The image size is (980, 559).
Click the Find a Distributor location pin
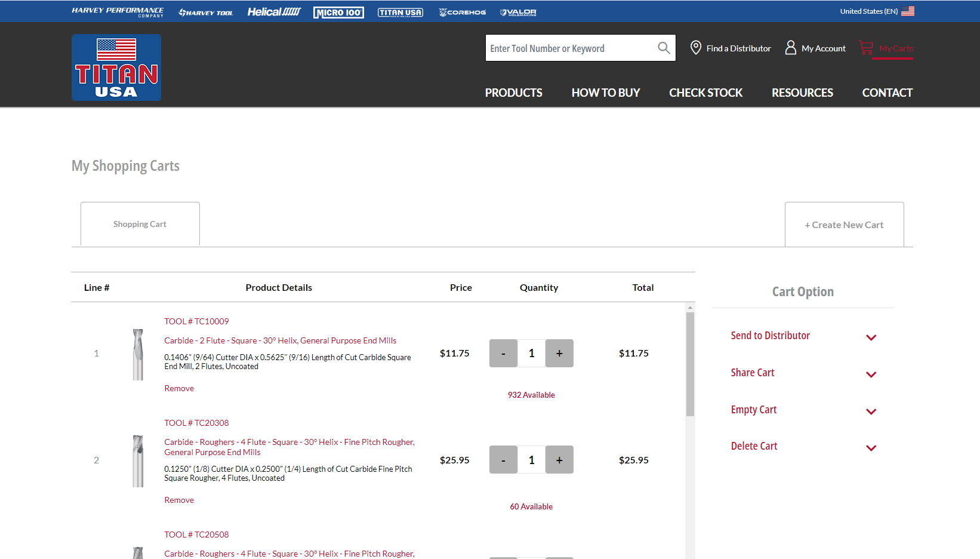click(695, 48)
